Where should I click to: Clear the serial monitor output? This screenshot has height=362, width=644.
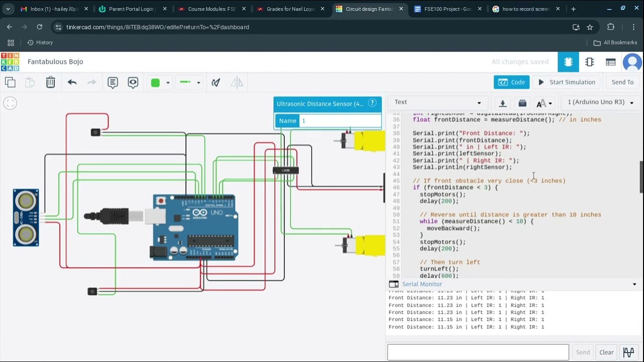pos(606,352)
